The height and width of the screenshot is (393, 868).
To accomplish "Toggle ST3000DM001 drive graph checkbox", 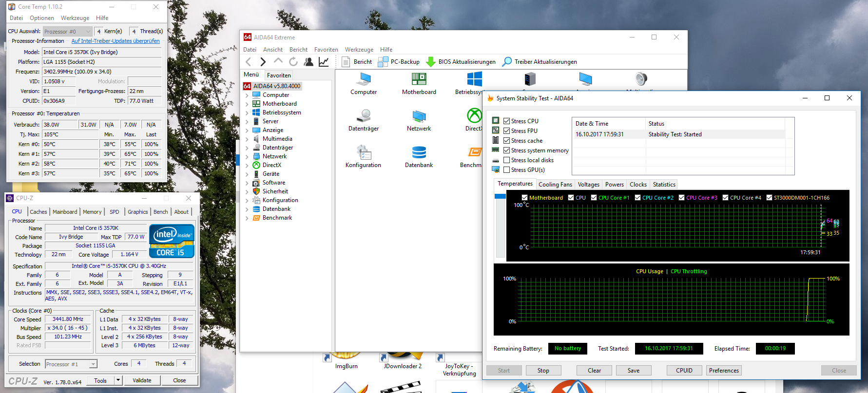I will (x=769, y=198).
